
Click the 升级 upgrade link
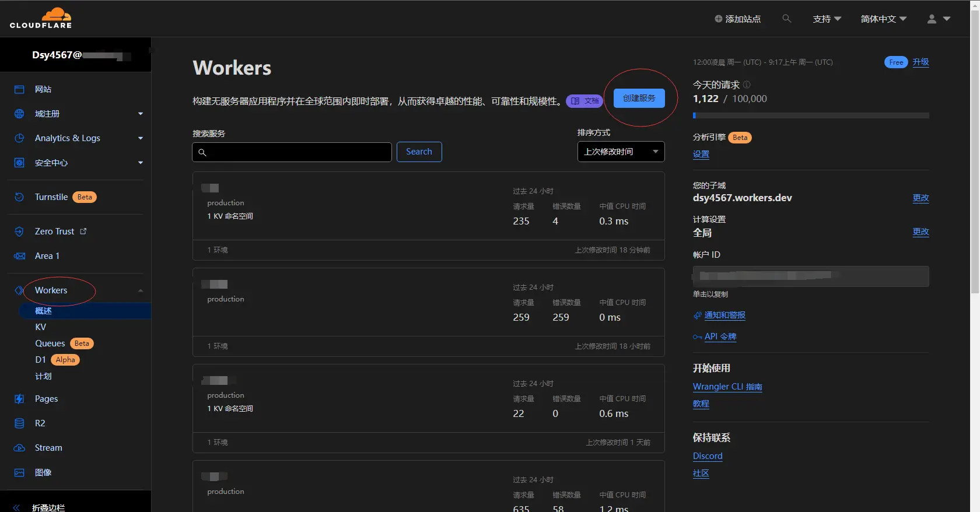921,62
